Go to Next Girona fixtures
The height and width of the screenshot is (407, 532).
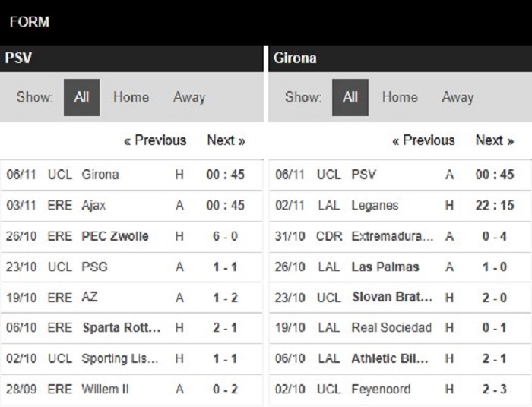click(x=495, y=140)
